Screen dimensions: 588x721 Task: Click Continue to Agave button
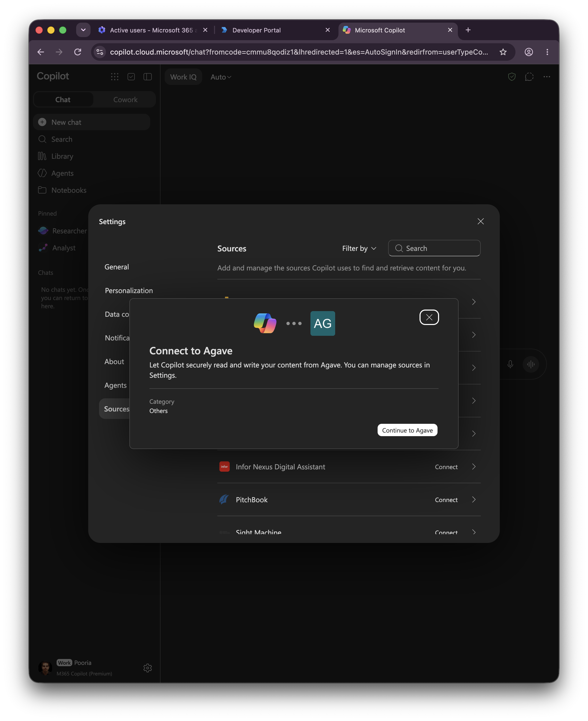[x=407, y=430]
